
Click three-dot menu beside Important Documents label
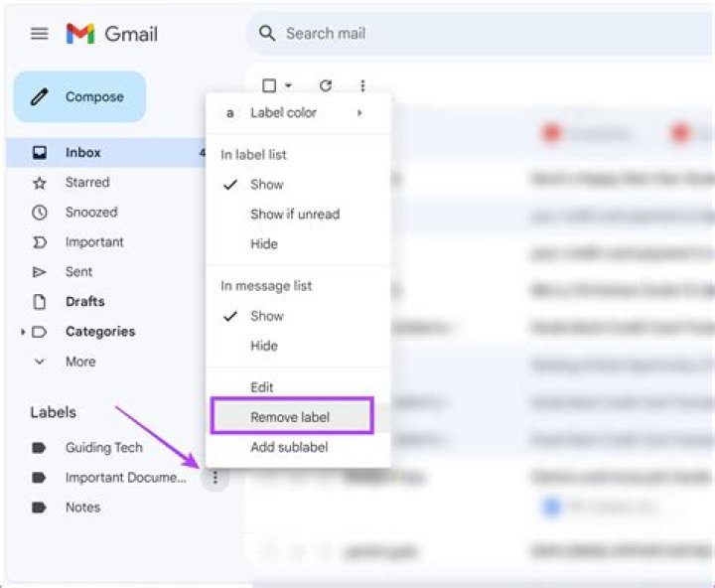pos(215,478)
